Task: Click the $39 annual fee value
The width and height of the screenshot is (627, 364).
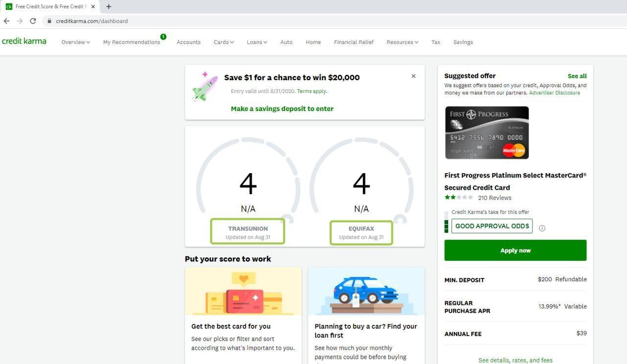Action: [x=581, y=333]
